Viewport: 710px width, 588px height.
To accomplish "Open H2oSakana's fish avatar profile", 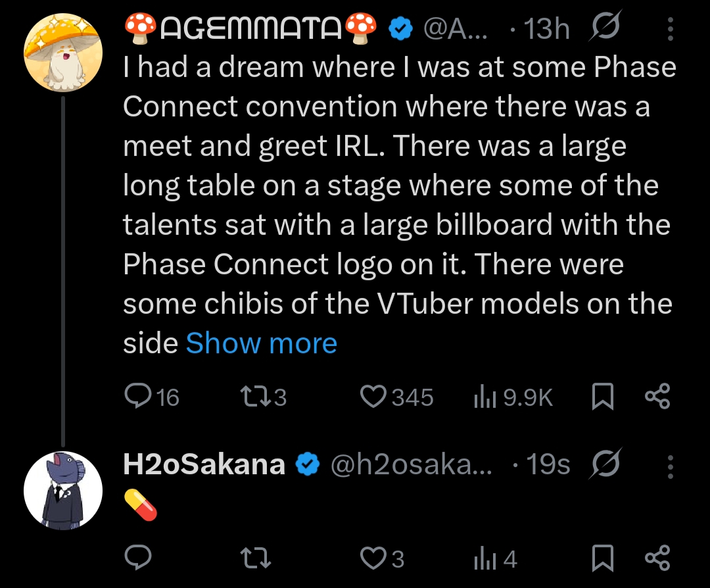I will point(63,491).
